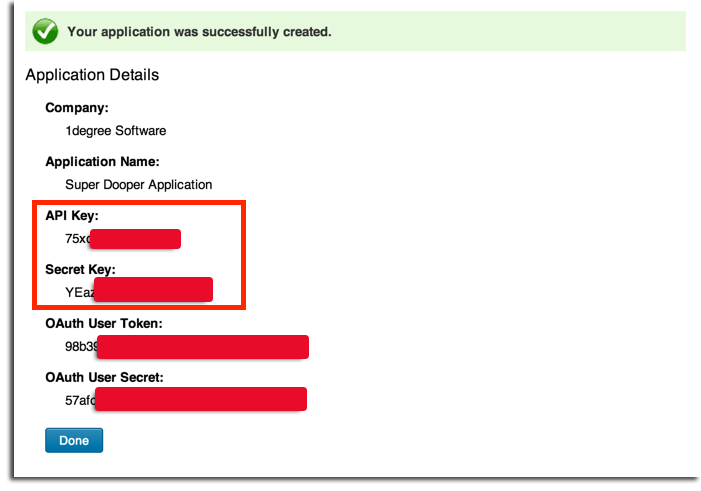Viewport: 701px width, 491px height.
Task: Click the Company label
Action: pyautogui.click(x=77, y=108)
